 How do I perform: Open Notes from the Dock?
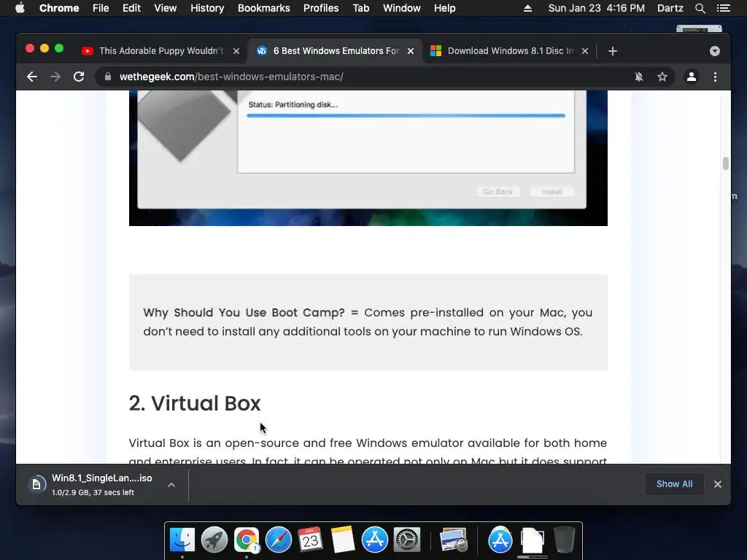(343, 540)
